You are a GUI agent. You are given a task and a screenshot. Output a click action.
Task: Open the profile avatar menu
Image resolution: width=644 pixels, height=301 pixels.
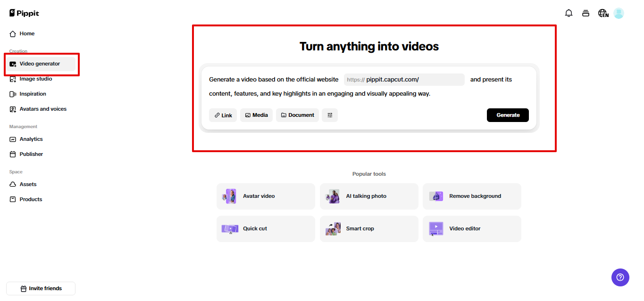click(x=619, y=13)
